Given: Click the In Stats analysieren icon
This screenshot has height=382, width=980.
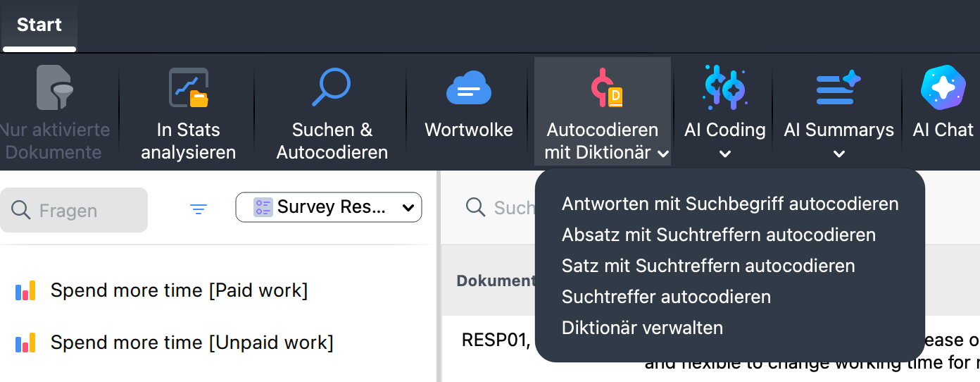Looking at the screenshot, I should [x=189, y=87].
